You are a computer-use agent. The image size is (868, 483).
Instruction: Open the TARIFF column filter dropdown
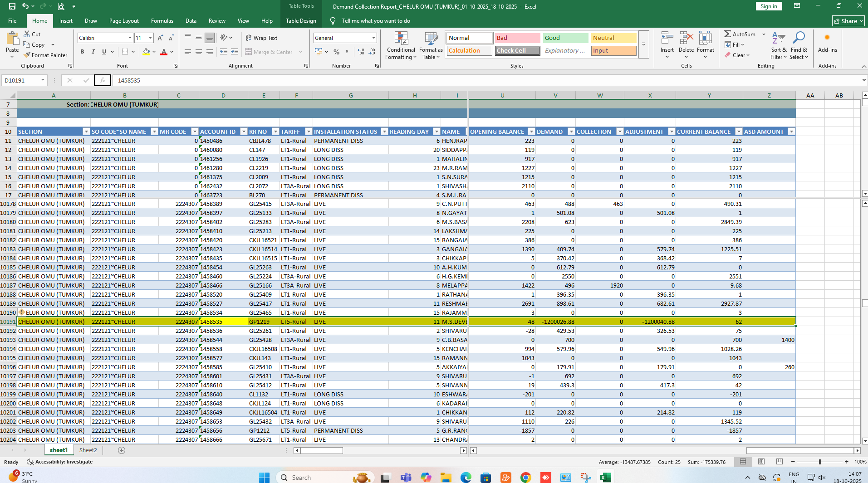309,132
